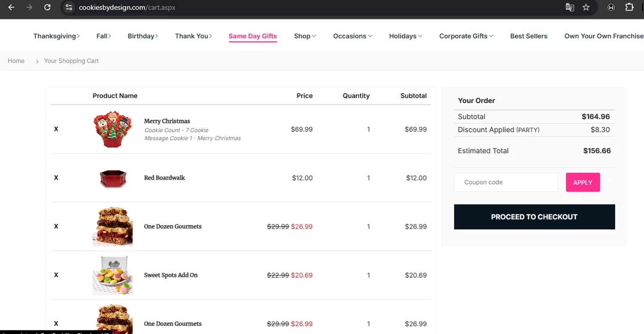Open the Thanksgiving menu
This screenshot has height=334, width=644.
coord(56,36)
